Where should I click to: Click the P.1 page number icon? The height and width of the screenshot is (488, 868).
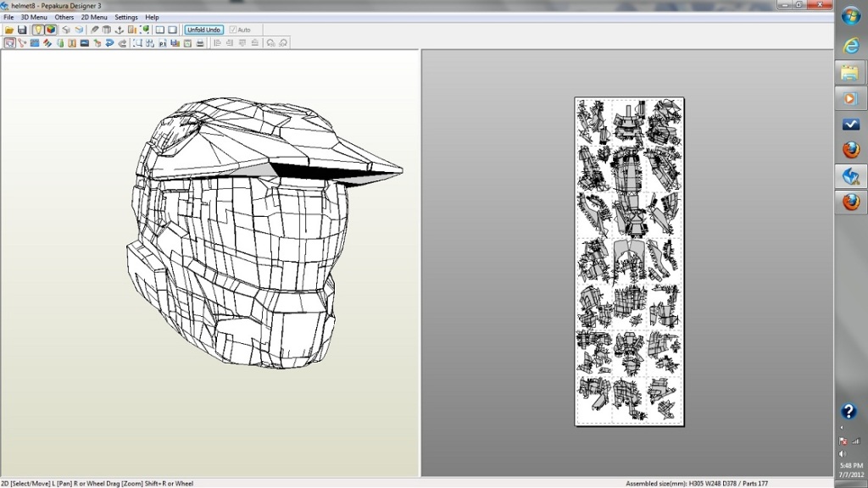coord(163,43)
